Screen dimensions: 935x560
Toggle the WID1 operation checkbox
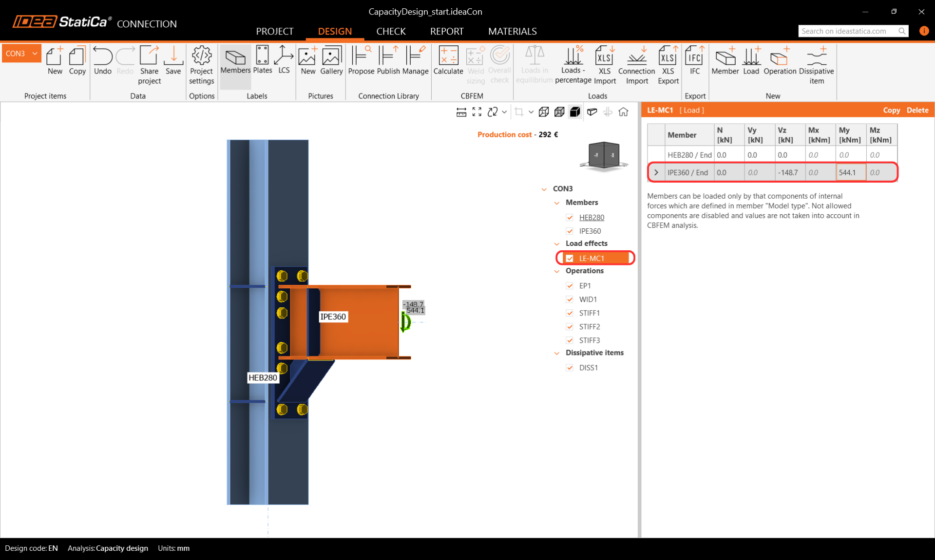pyautogui.click(x=570, y=299)
